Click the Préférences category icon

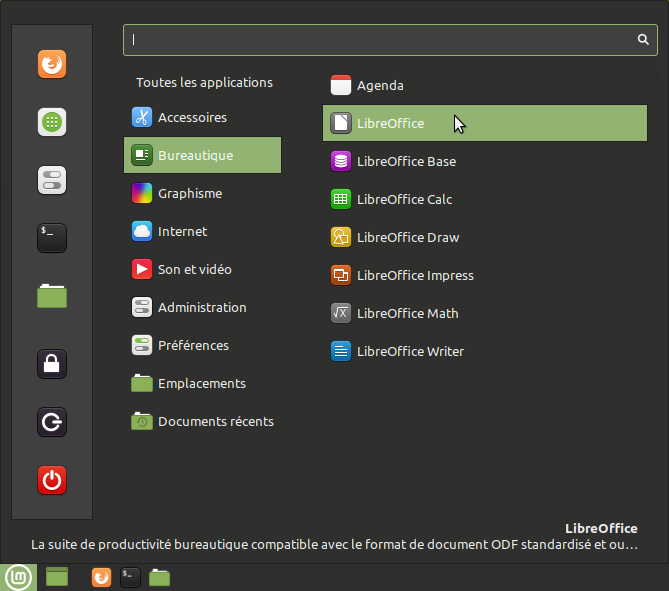pos(142,345)
